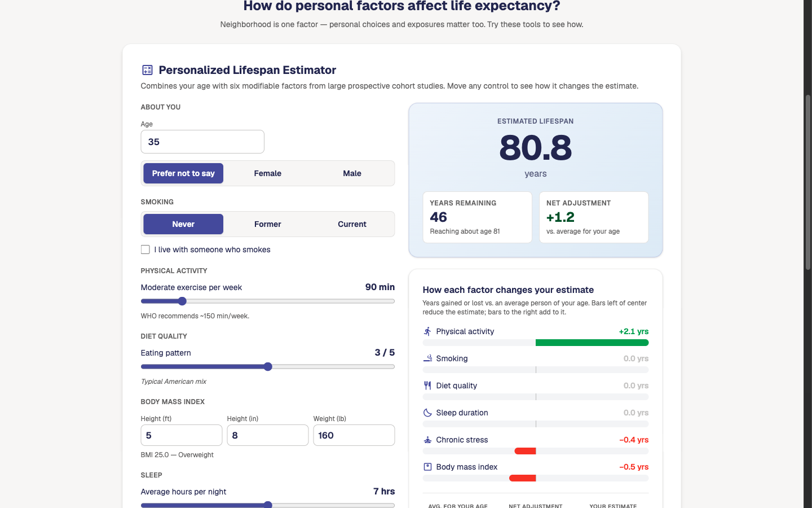Click the calculator icon beside Personalized Lifespan Estimator

147,70
